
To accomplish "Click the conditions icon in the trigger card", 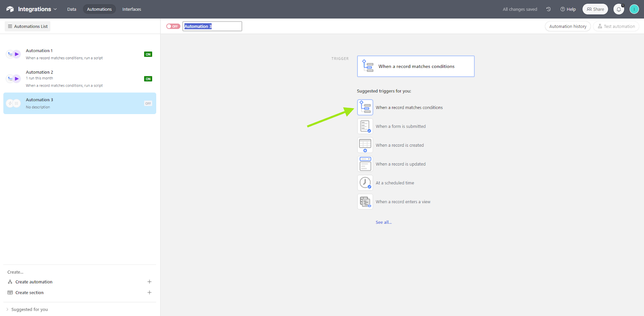I will coord(368,66).
